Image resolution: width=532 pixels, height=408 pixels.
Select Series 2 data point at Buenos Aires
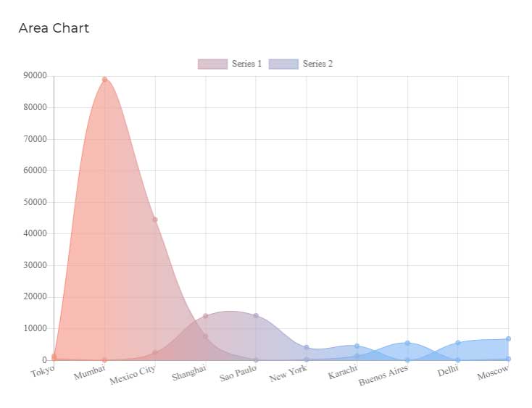407,343
